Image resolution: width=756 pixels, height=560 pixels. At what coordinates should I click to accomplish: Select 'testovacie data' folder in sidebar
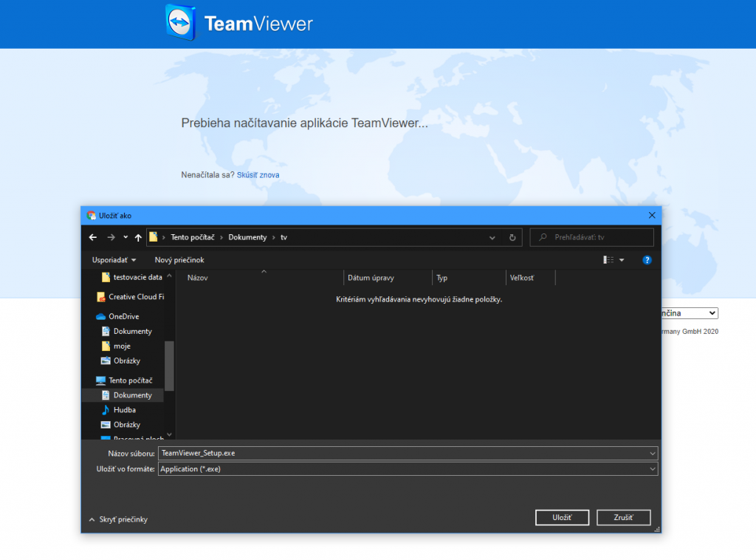click(133, 277)
